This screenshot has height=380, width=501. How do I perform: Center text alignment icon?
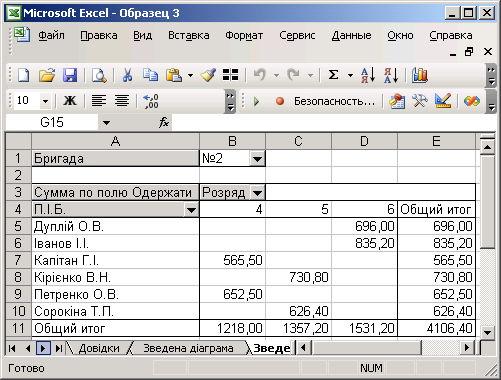122,100
